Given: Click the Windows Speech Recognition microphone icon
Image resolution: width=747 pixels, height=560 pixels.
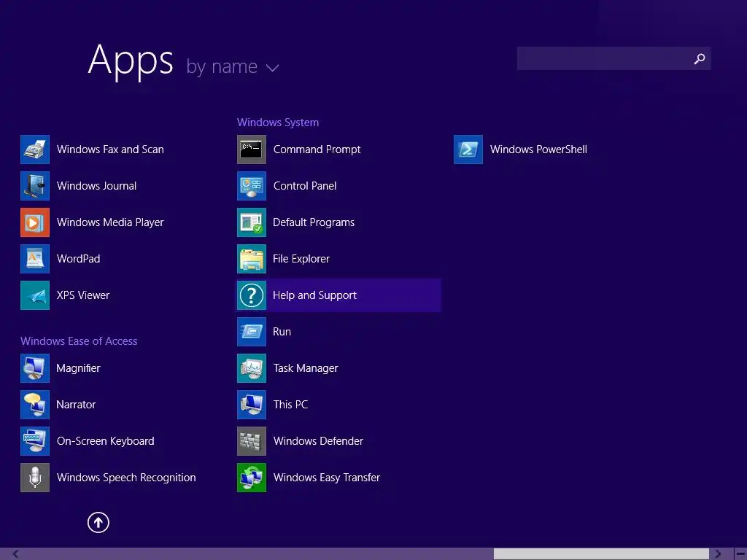Looking at the screenshot, I should (x=35, y=478).
